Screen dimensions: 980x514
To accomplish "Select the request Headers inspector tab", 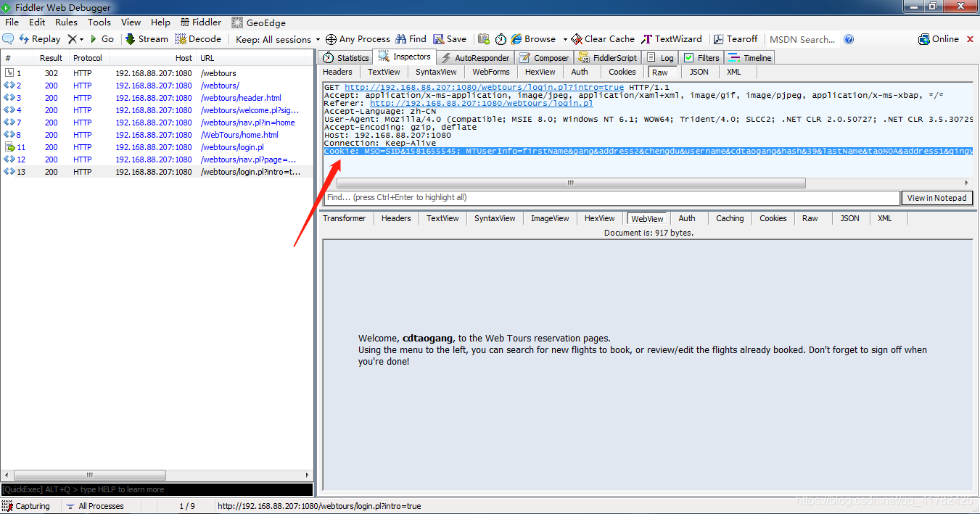I will pyautogui.click(x=337, y=72).
